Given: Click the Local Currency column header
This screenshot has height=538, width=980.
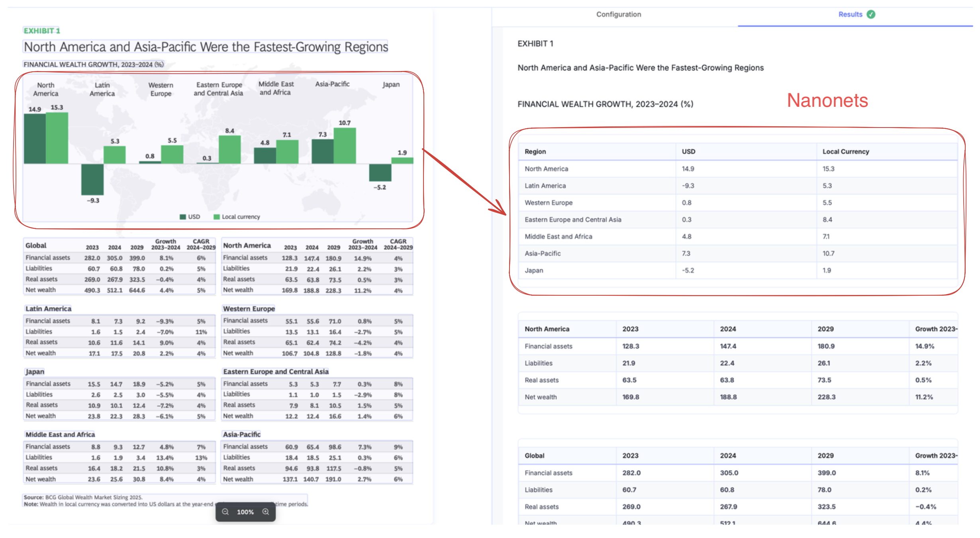Looking at the screenshot, I should pyautogui.click(x=845, y=151).
